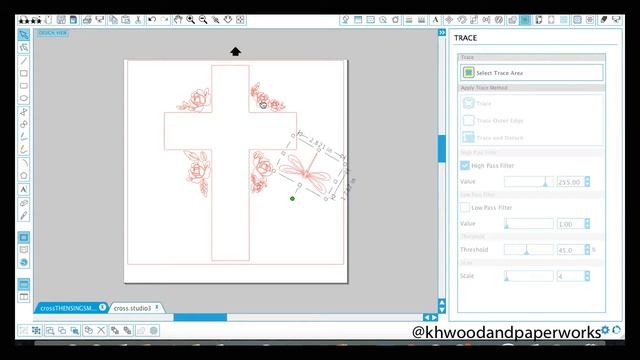Click the horizontal scrollbar's left arrow
The width and height of the screenshot is (640, 360).
point(427,317)
